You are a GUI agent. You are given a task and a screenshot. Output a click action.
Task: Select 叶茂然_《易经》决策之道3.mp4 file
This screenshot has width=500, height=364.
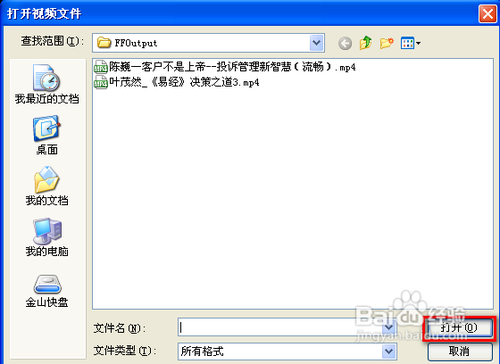(177, 82)
